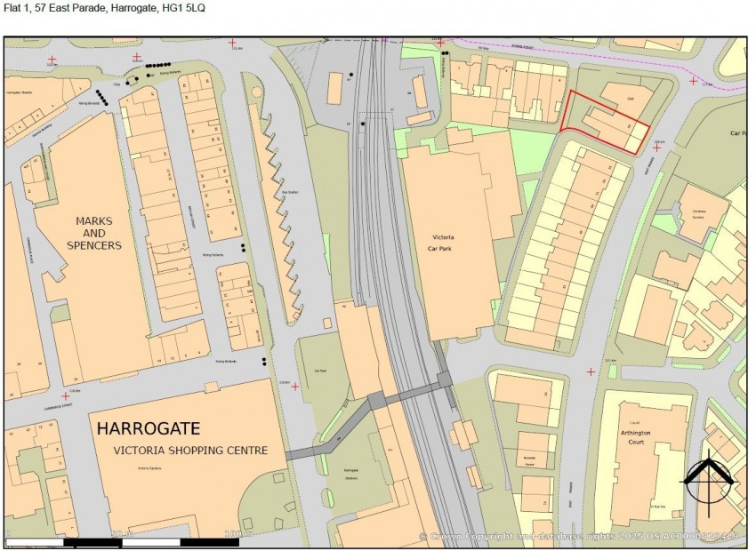Image resolution: width=756 pixels, height=551 pixels.
Task: Click the 100 m mark on the scale bar
Action: point(237,534)
